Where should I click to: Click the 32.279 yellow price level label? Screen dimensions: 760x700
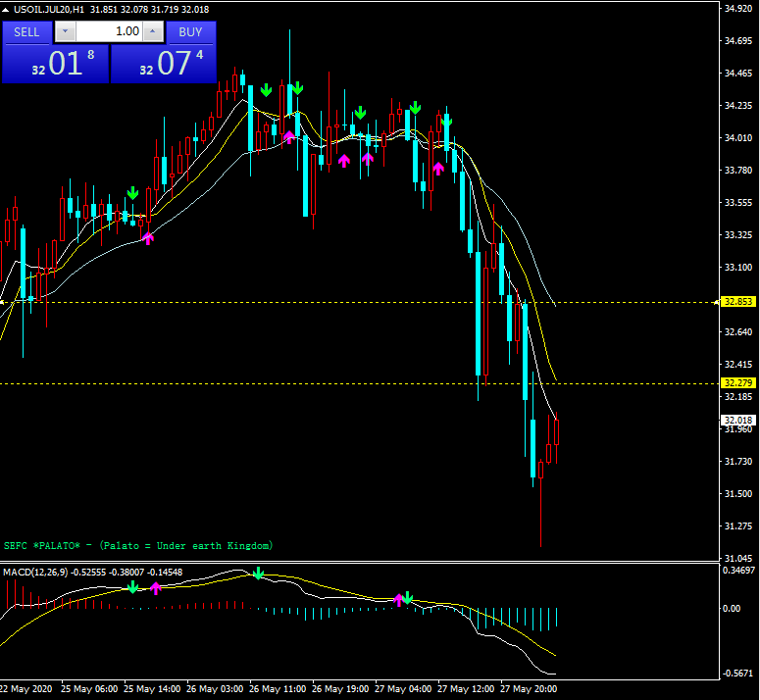click(735, 382)
